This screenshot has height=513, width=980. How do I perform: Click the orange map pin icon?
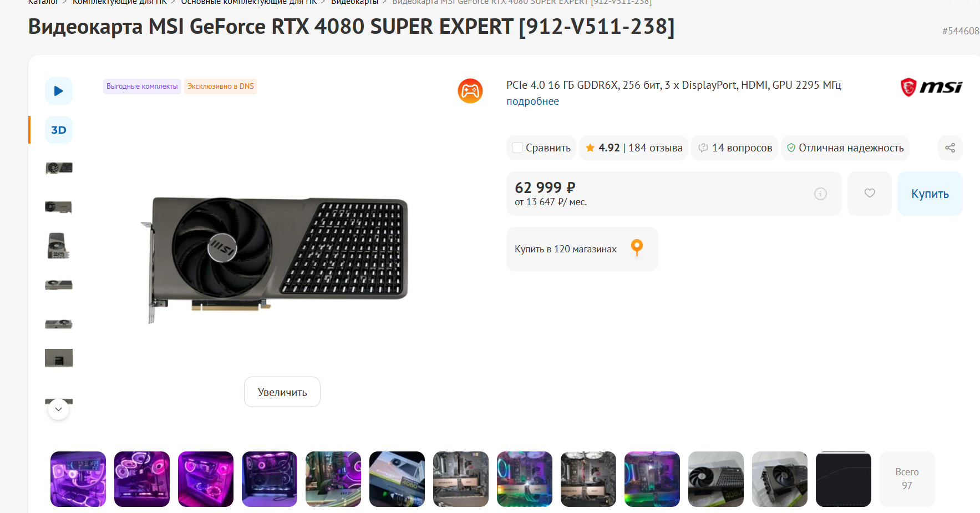[637, 248]
